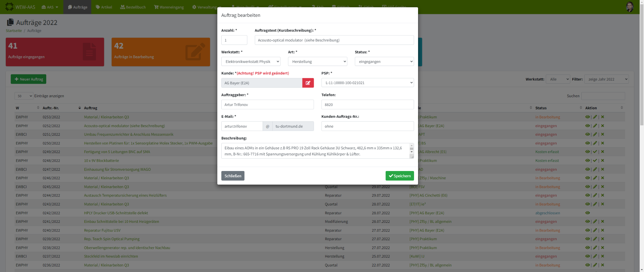Image resolution: width=644 pixels, height=272 pixels.
Task: View order 0253/2022 with eye icon
Action: coord(587,117)
